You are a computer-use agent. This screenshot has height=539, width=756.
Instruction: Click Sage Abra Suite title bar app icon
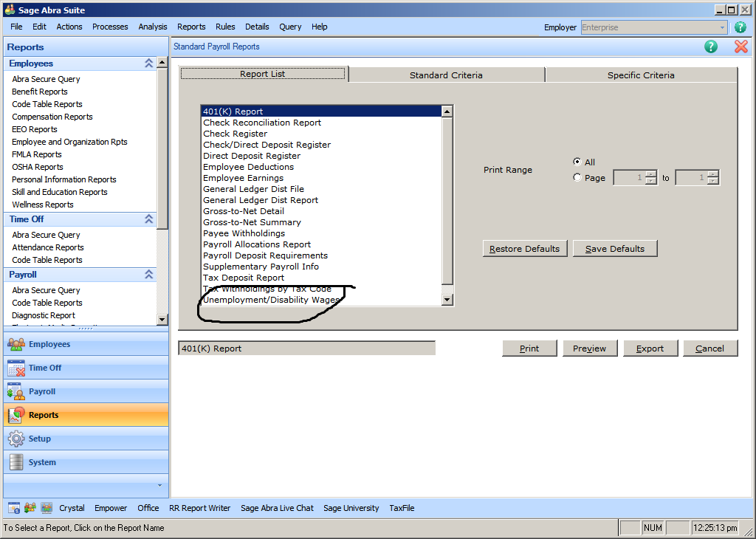9,9
